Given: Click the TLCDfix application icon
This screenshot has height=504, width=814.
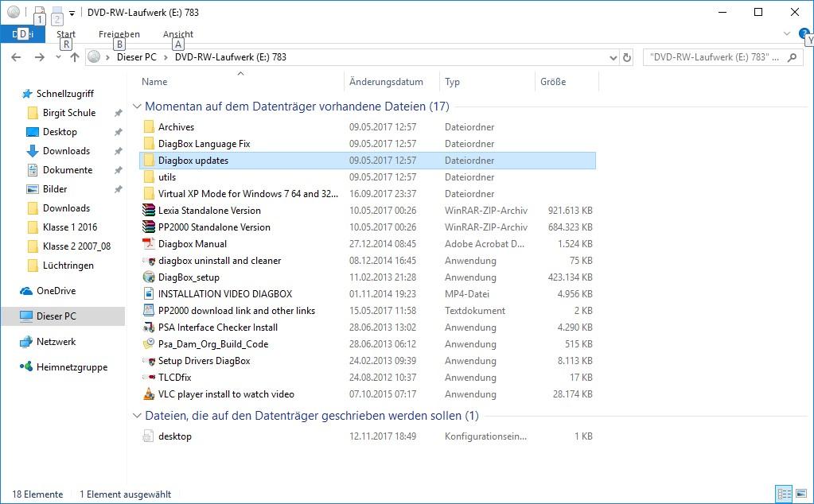Looking at the screenshot, I should pyautogui.click(x=149, y=377).
